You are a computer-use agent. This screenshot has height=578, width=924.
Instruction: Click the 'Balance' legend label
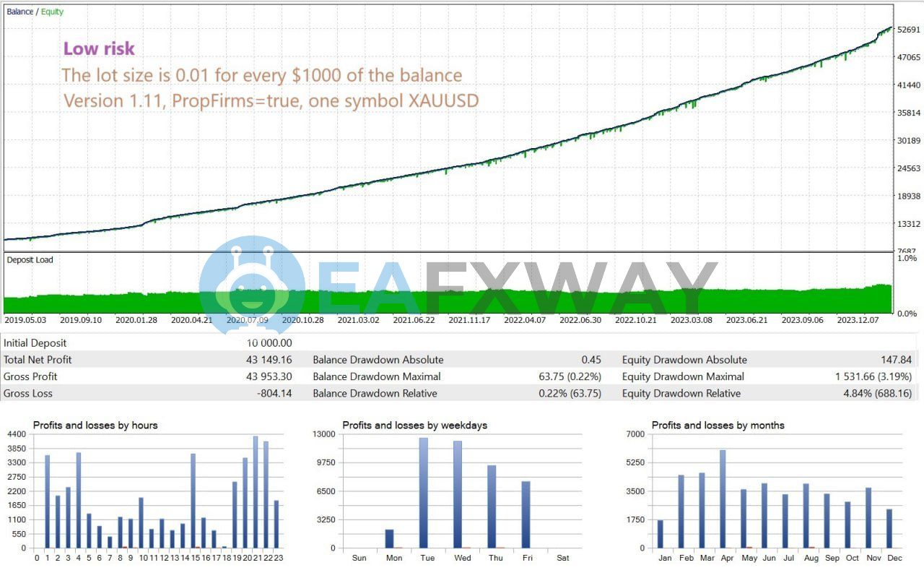point(20,12)
